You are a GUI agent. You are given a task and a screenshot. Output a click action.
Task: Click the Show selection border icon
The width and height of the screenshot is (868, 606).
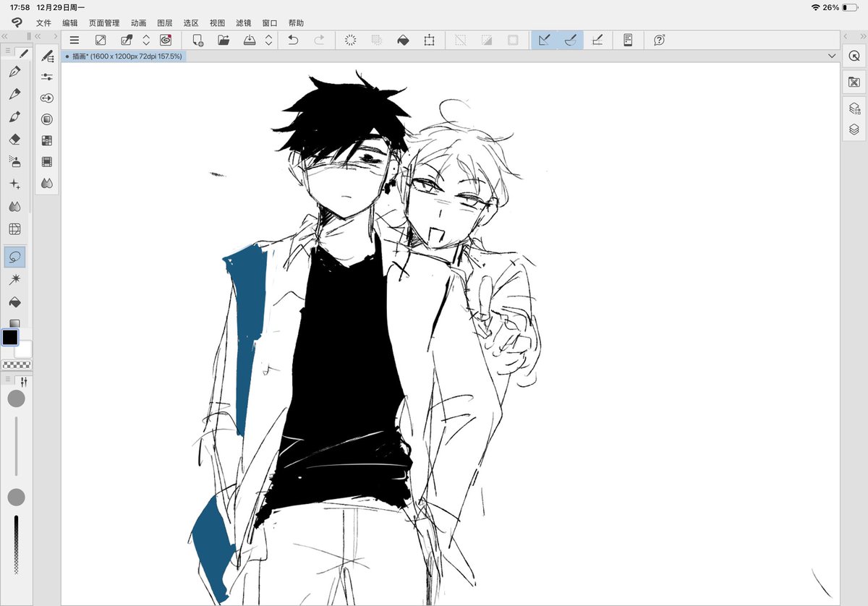tap(512, 40)
